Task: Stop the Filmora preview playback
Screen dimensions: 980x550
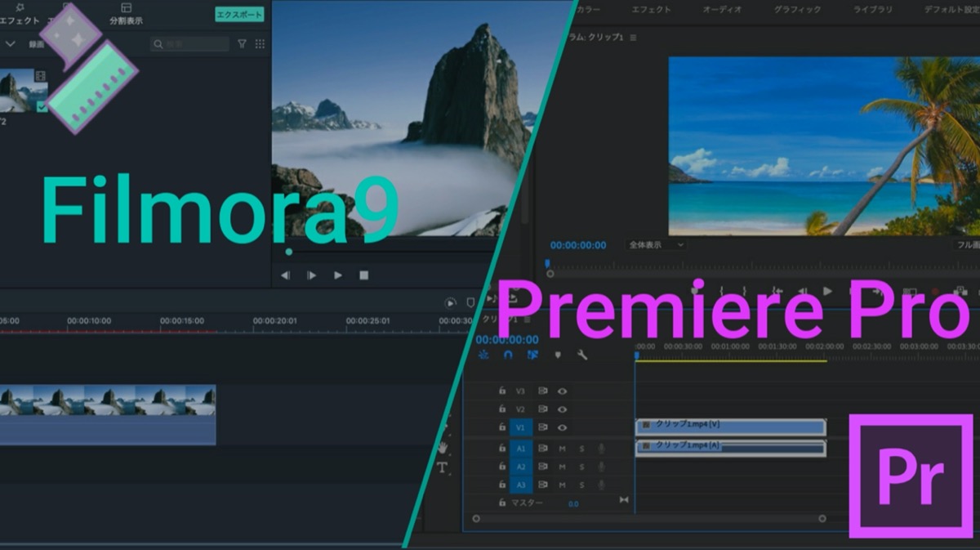Action: [x=364, y=275]
